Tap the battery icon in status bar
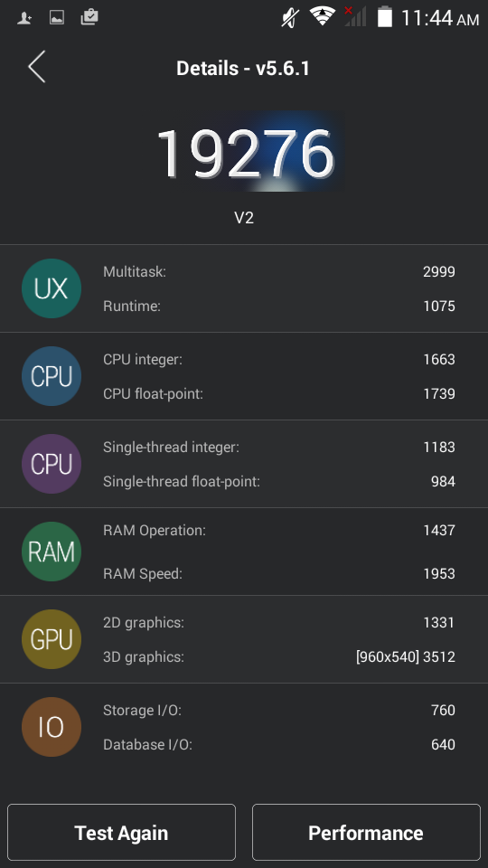The width and height of the screenshot is (488, 868). pyautogui.click(x=385, y=16)
